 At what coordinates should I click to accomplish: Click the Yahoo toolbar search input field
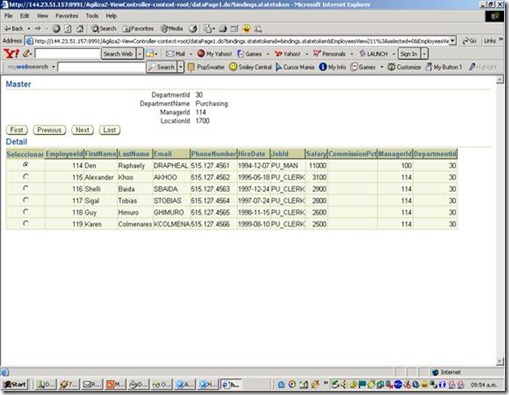(68, 54)
